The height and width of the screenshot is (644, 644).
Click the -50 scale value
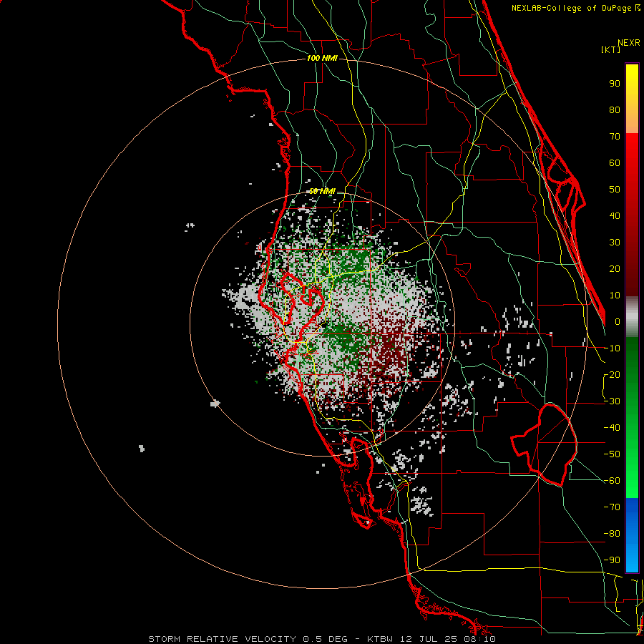(x=612, y=454)
